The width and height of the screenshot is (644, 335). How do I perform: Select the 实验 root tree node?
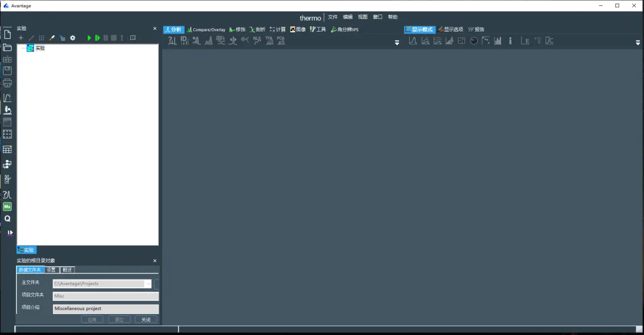(40, 48)
